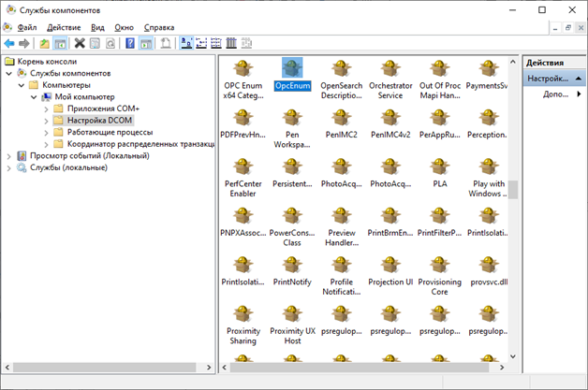The width and height of the screenshot is (588, 390).
Task: Go back with the left arrow icon
Action: tap(9, 43)
